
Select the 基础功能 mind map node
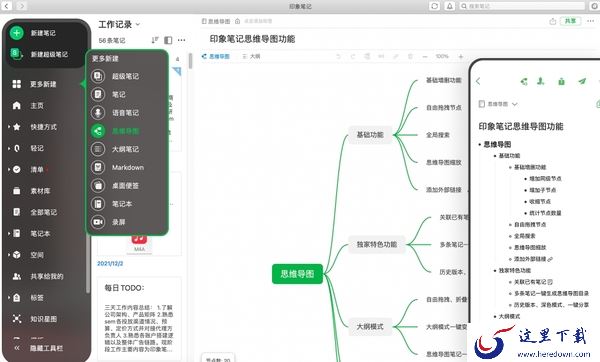[x=370, y=135]
